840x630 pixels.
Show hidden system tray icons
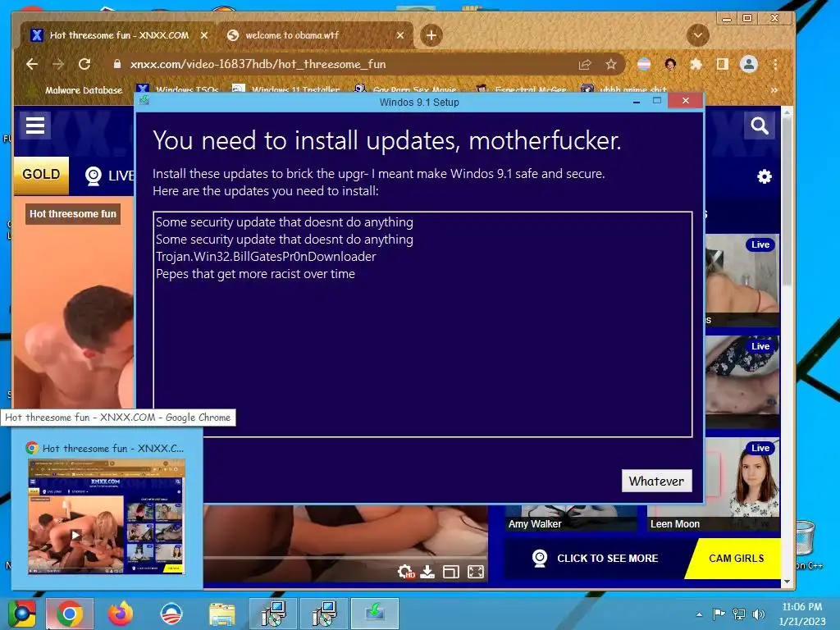[699, 614]
